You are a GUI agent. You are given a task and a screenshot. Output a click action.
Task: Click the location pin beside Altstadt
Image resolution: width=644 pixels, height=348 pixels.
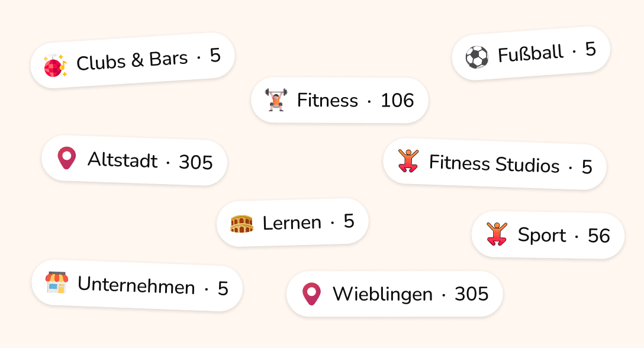[66, 159]
